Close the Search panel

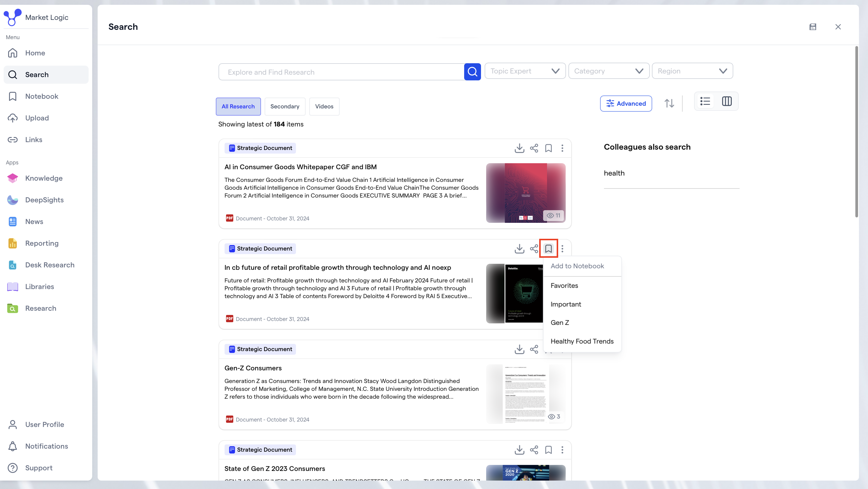(838, 26)
